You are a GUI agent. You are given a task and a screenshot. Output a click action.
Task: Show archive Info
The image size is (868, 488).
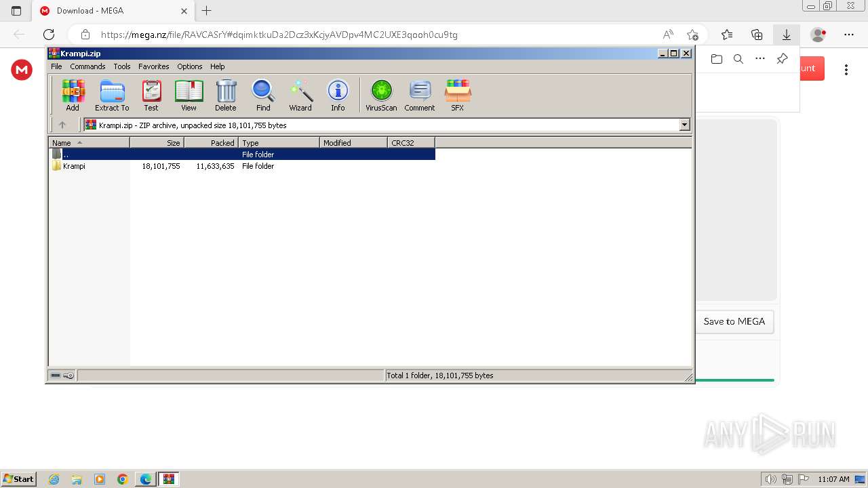click(x=338, y=95)
